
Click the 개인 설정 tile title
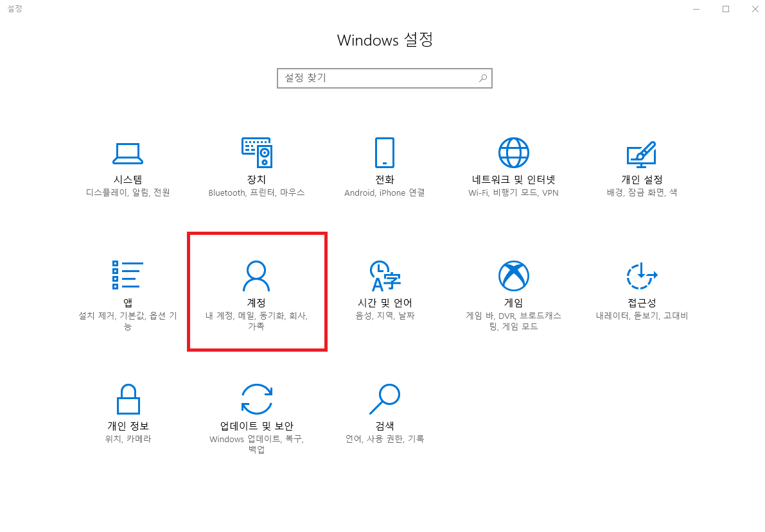(x=642, y=180)
